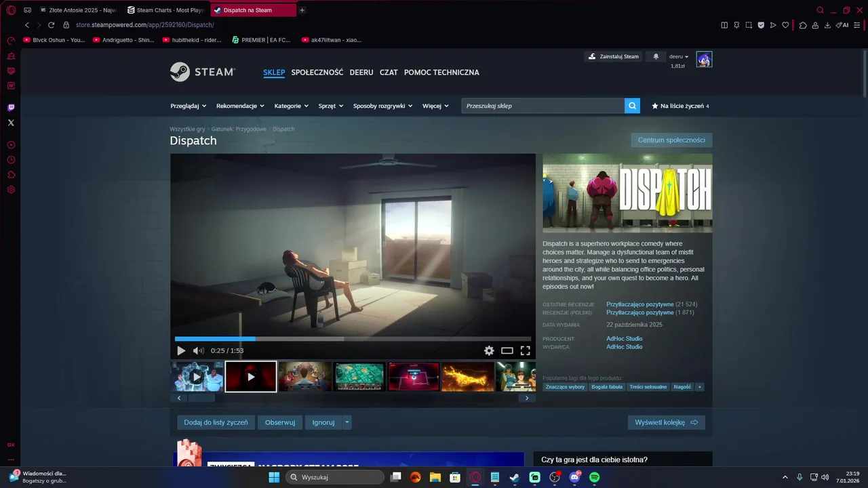The width and height of the screenshot is (868, 488).
Task: Click the Steam store search magnifier
Action: (633, 106)
